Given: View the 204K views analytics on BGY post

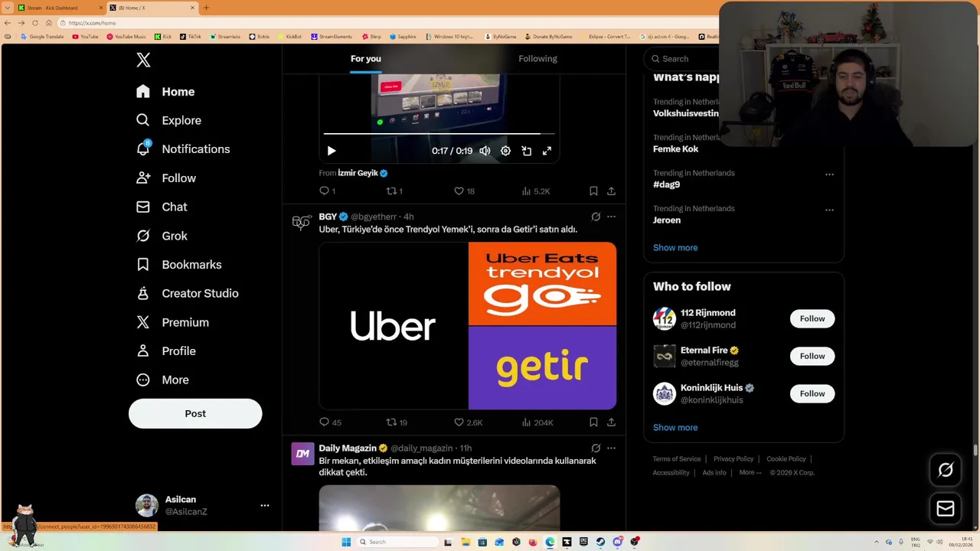Looking at the screenshot, I should [537, 422].
